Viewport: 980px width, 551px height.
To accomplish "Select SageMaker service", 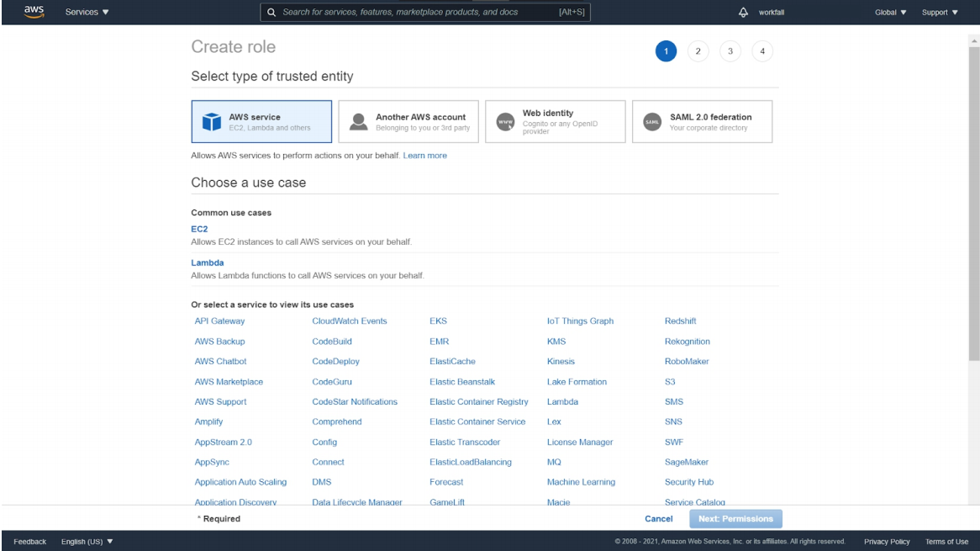I will coord(686,462).
